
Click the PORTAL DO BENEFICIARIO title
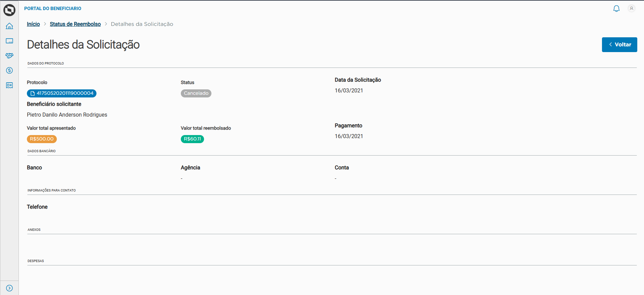pos(53,8)
